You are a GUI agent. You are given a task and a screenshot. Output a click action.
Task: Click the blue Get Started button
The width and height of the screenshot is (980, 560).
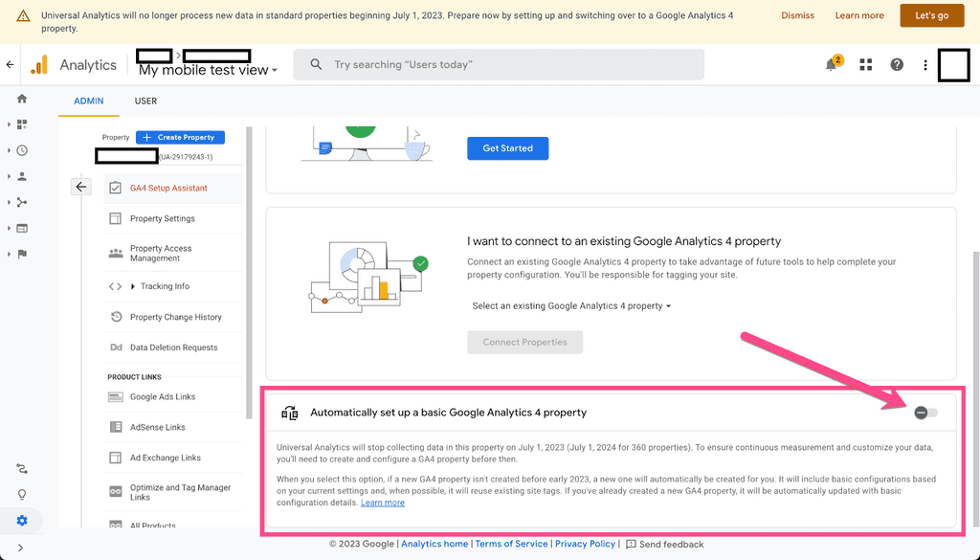click(x=507, y=148)
